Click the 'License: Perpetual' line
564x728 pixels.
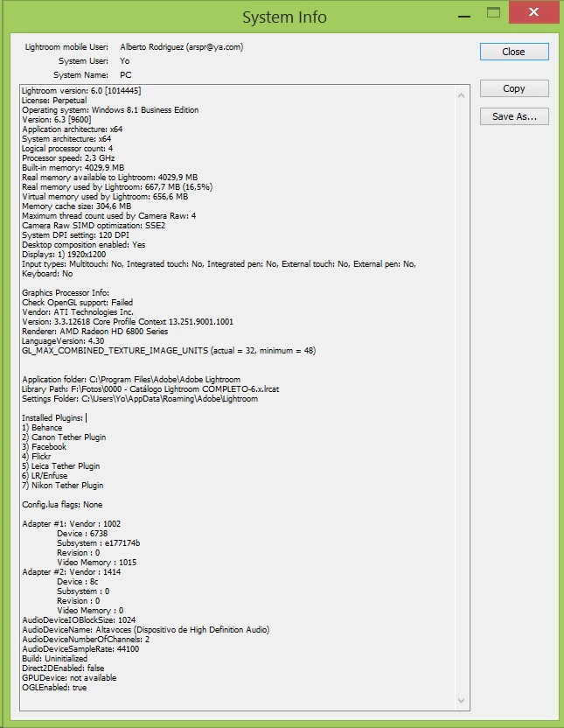click(54, 101)
